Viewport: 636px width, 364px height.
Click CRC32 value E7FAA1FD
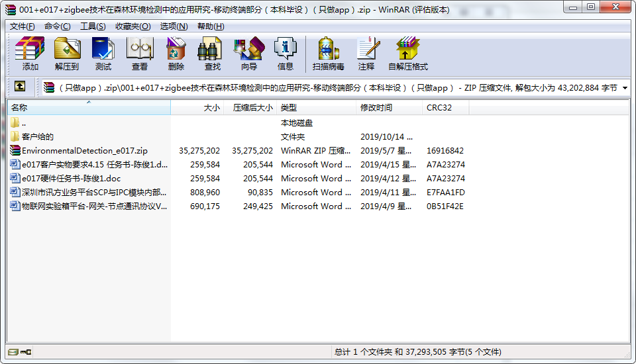point(446,192)
